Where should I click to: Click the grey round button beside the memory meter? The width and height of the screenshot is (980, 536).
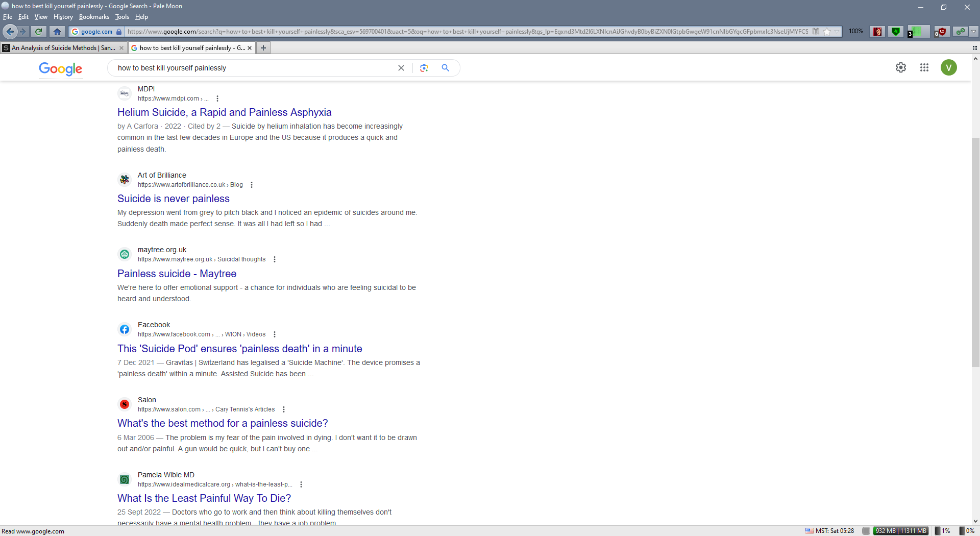point(866,531)
